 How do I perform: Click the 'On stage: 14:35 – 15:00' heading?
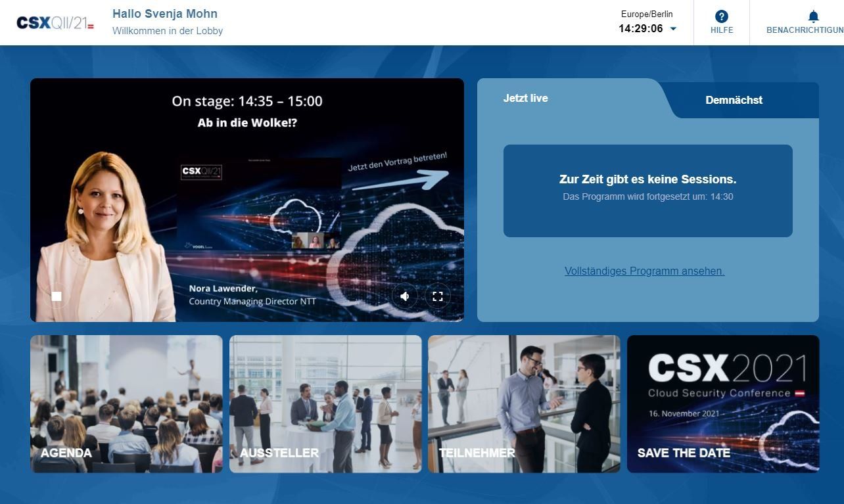[x=247, y=101]
